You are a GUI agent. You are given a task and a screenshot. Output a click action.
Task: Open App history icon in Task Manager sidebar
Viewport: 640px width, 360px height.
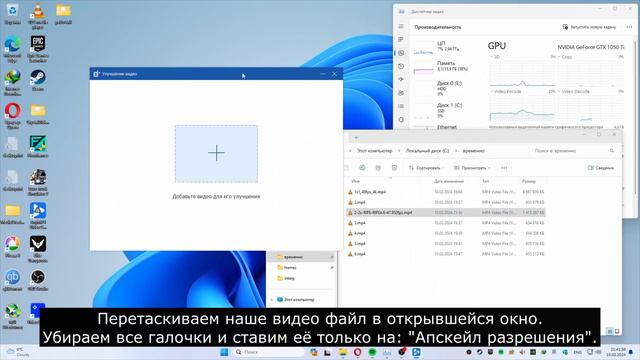[x=401, y=66]
